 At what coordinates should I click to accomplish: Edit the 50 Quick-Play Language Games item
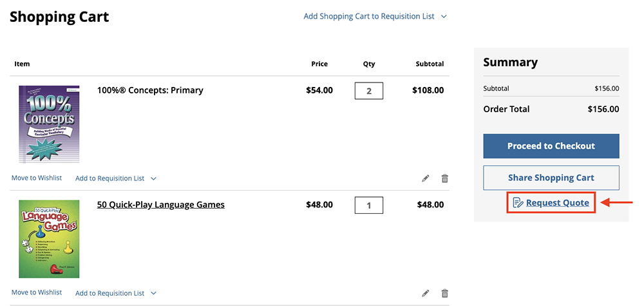pyautogui.click(x=426, y=293)
